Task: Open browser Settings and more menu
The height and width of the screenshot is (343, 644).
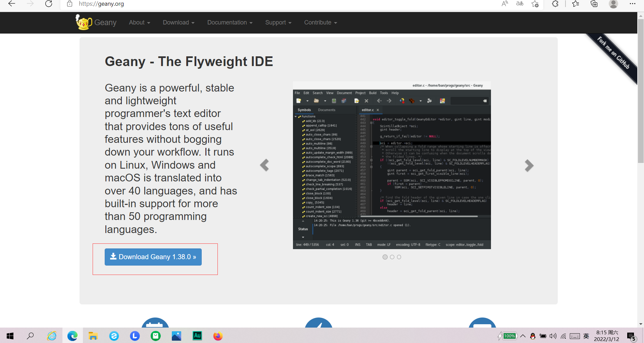Action: pos(633,4)
